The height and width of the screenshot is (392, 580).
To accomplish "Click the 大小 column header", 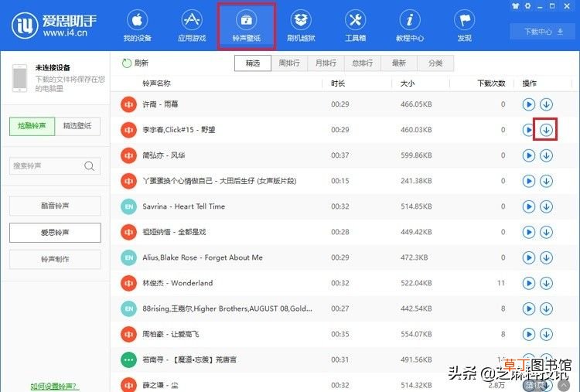I will (408, 84).
